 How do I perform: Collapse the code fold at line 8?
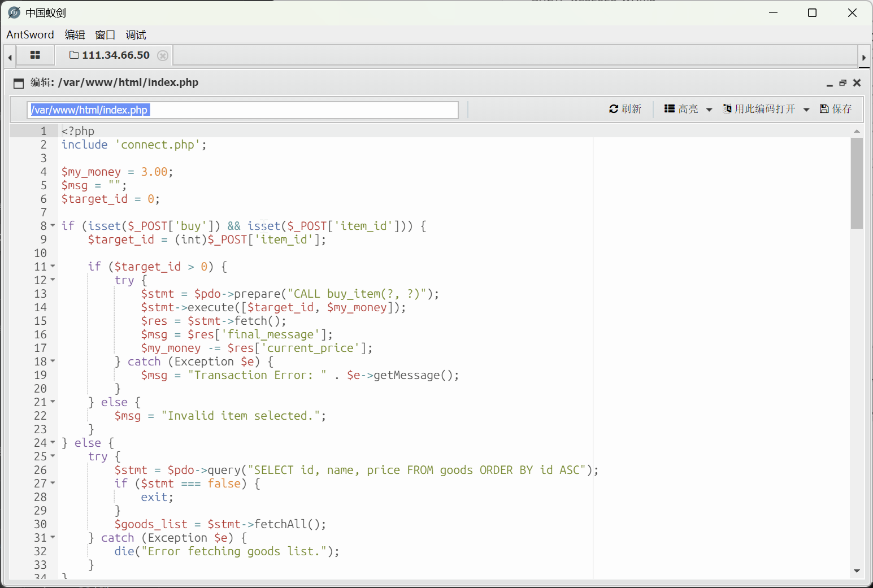click(x=53, y=225)
